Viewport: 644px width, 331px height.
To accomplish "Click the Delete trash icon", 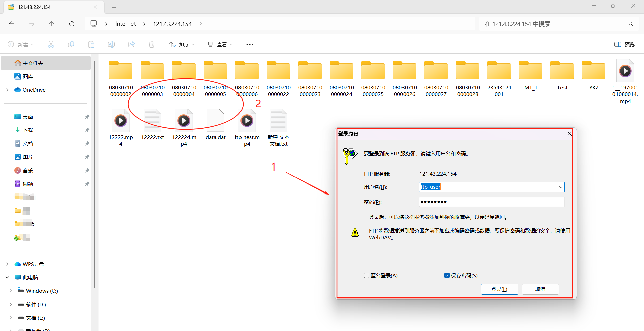I will point(152,44).
